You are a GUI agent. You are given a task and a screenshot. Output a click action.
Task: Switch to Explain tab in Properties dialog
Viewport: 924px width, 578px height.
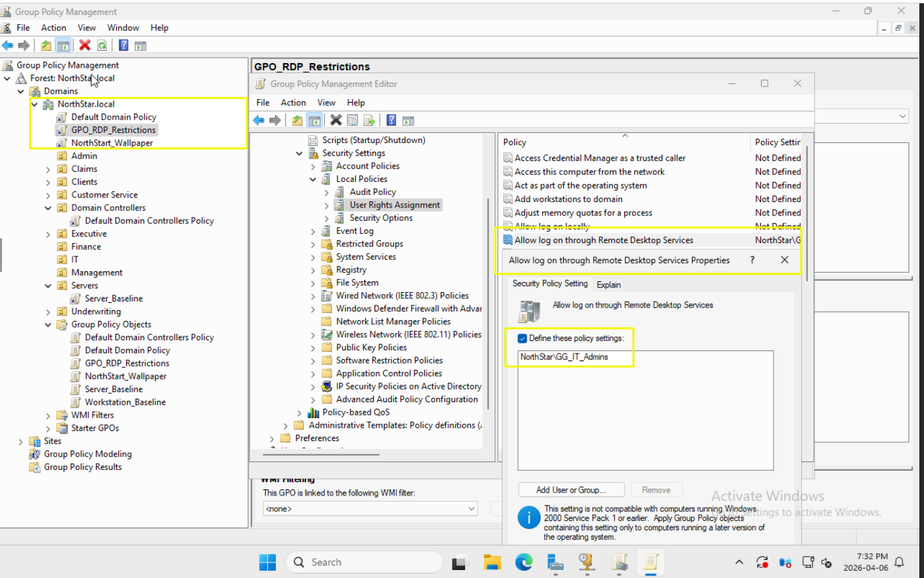tap(609, 285)
